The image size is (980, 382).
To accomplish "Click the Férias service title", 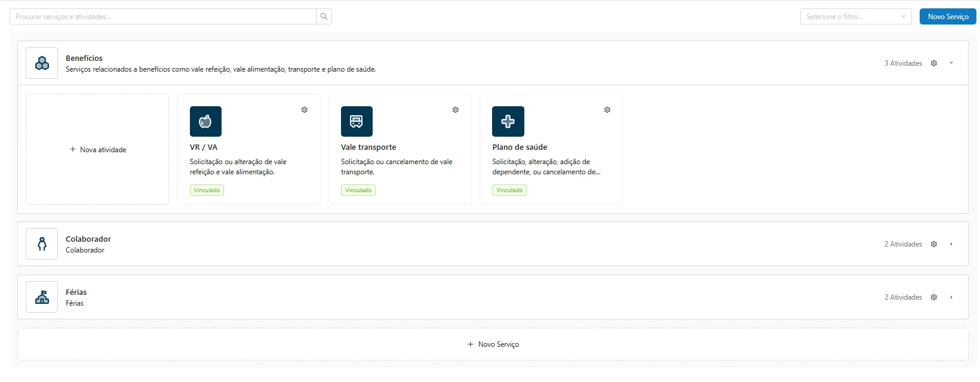I will pos(76,292).
